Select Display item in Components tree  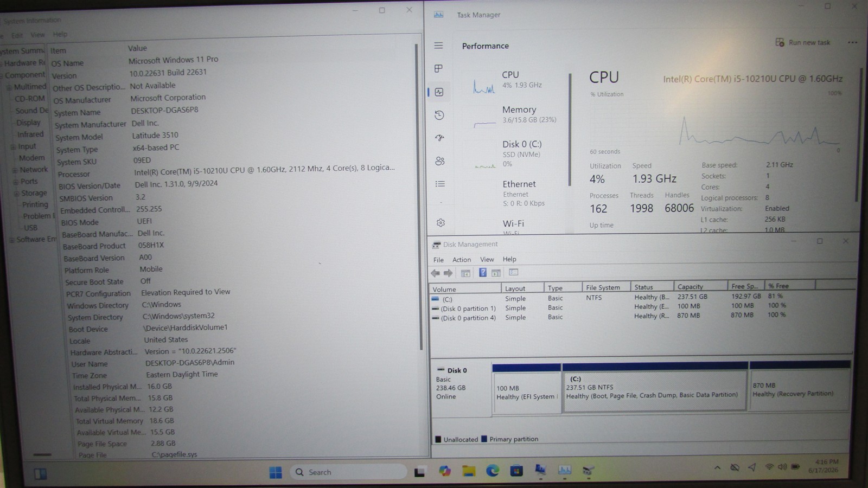(x=28, y=123)
